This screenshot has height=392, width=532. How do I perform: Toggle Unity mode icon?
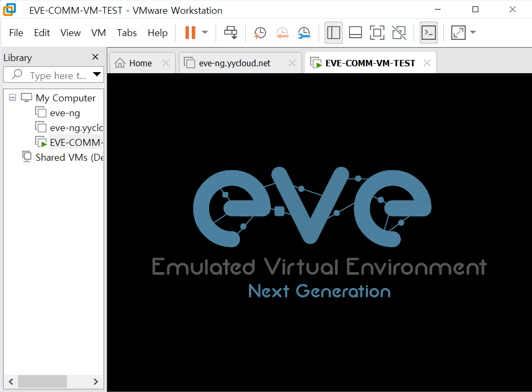tap(399, 32)
